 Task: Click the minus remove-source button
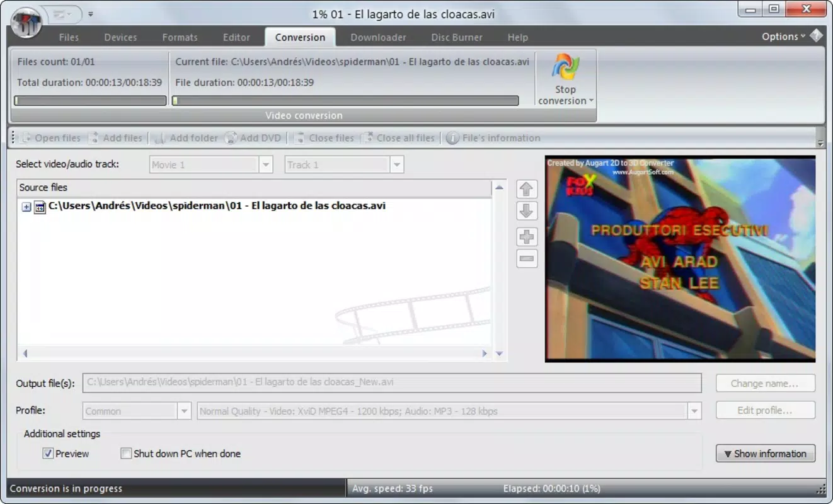click(527, 258)
